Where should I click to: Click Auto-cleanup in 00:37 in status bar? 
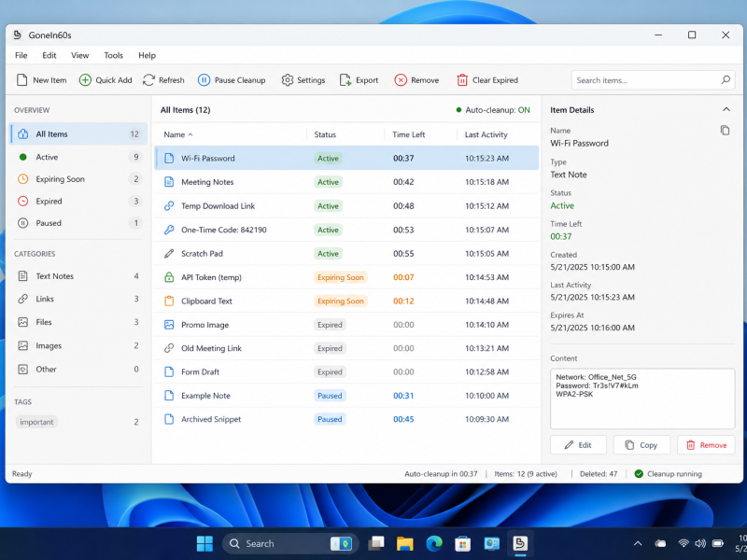click(x=441, y=474)
